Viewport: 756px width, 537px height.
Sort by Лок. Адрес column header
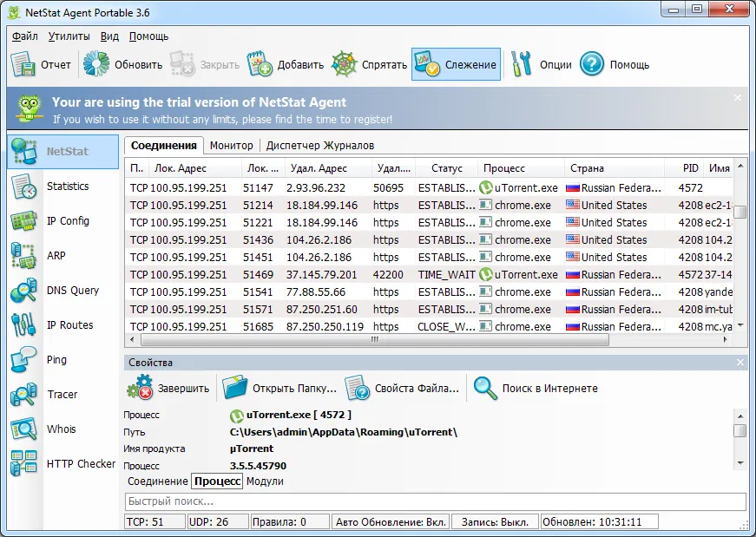pyautogui.click(x=194, y=168)
